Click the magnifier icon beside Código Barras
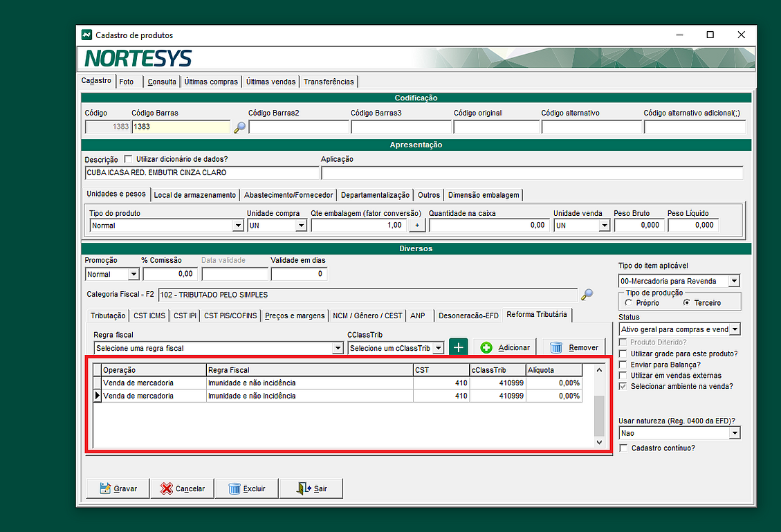Viewport: 781px width, 532px height. (239, 127)
